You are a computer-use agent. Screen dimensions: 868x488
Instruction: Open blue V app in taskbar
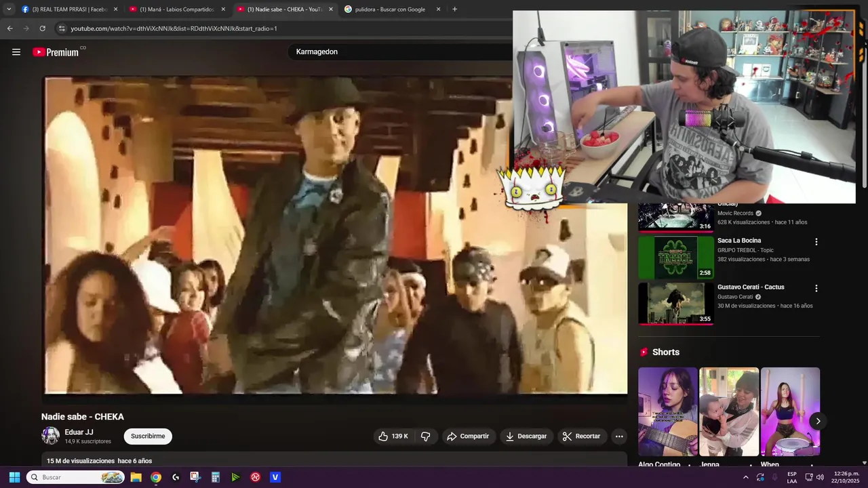point(275,477)
